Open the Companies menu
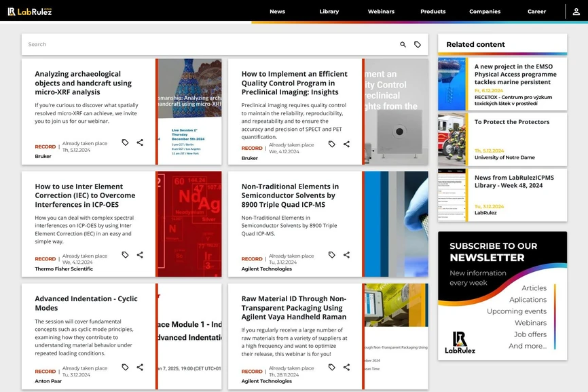 pyautogui.click(x=485, y=12)
